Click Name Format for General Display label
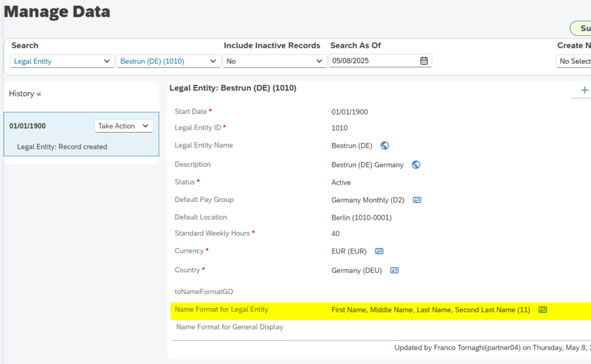 (230, 327)
